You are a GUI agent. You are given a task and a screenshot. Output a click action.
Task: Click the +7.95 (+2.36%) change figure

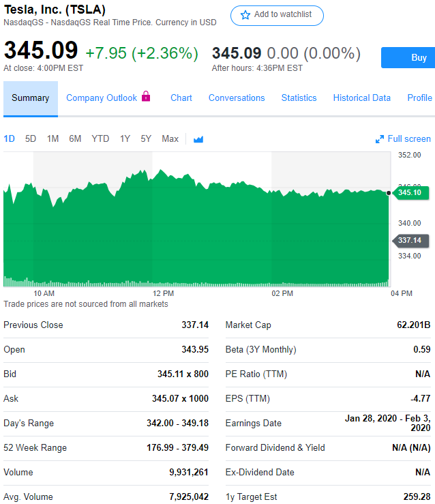point(142,53)
